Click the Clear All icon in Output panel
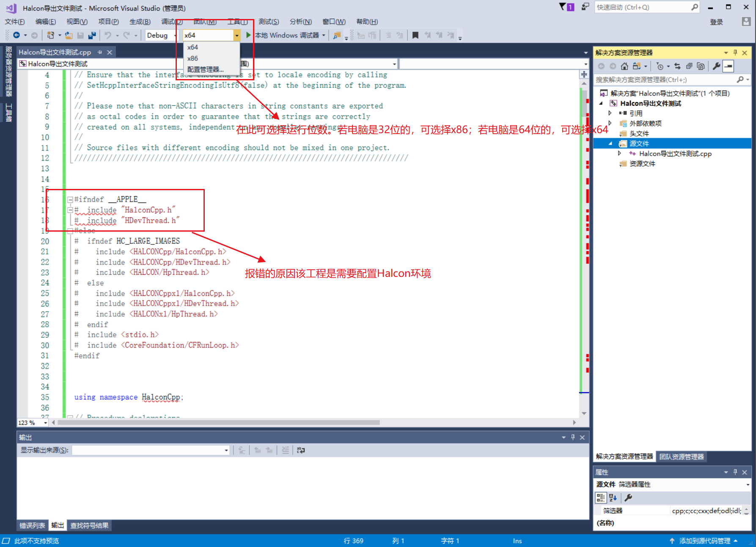Viewport: 756px width, 547px height. point(286,450)
